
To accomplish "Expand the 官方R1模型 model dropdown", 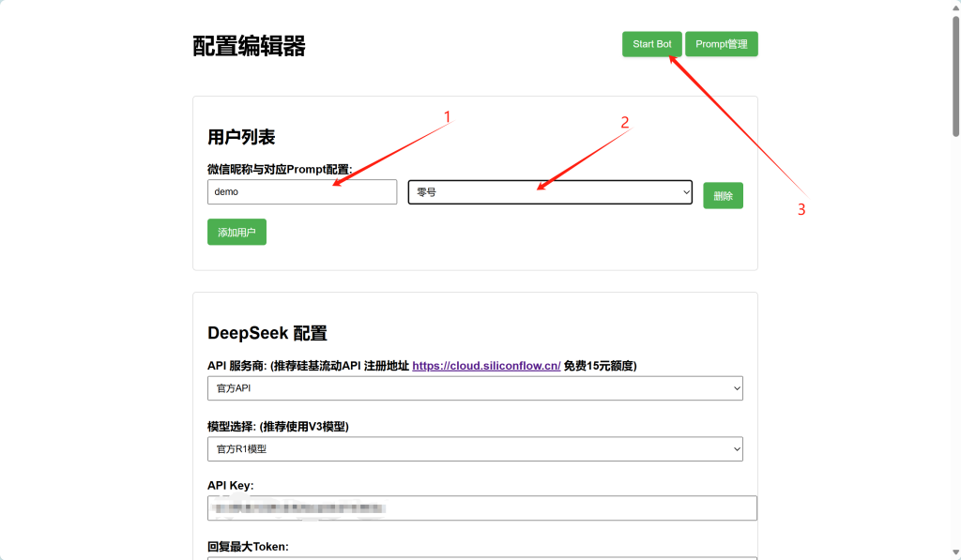I will [x=475, y=449].
